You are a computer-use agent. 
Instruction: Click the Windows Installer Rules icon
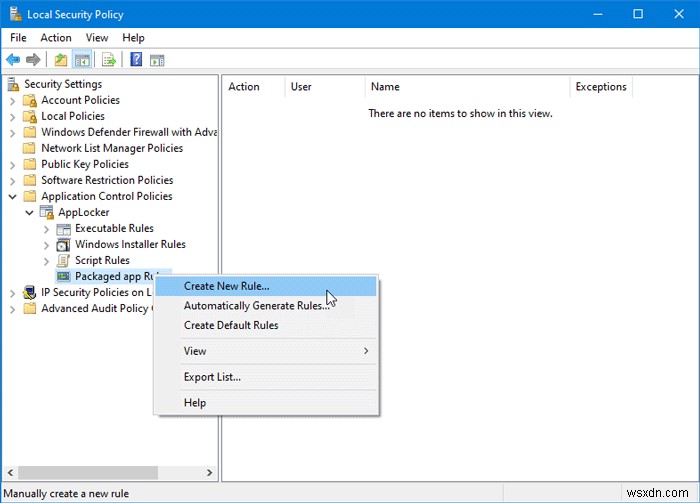tap(64, 244)
